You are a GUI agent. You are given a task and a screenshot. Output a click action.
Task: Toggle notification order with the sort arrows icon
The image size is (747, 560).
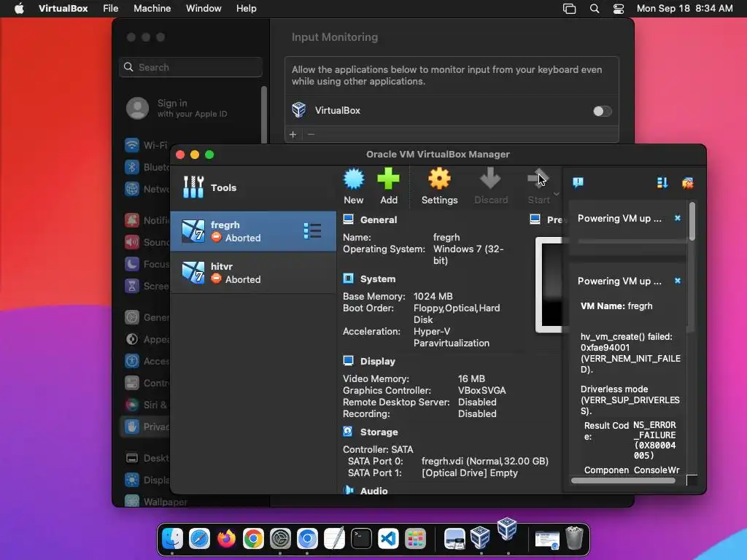[662, 183]
